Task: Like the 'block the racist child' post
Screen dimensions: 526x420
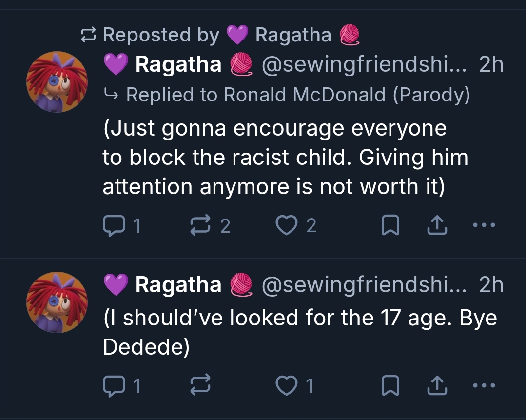Action: (x=285, y=225)
